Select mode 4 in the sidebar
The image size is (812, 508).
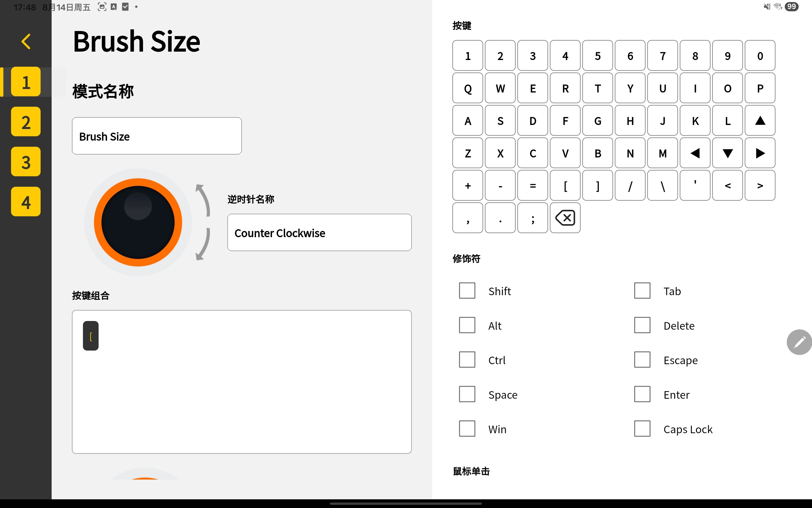pyautogui.click(x=26, y=202)
